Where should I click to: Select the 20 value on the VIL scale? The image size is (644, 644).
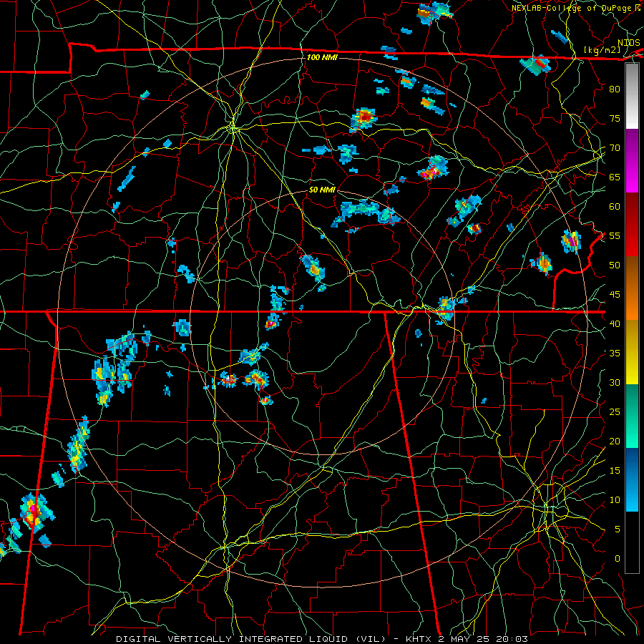tap(615, 441)
